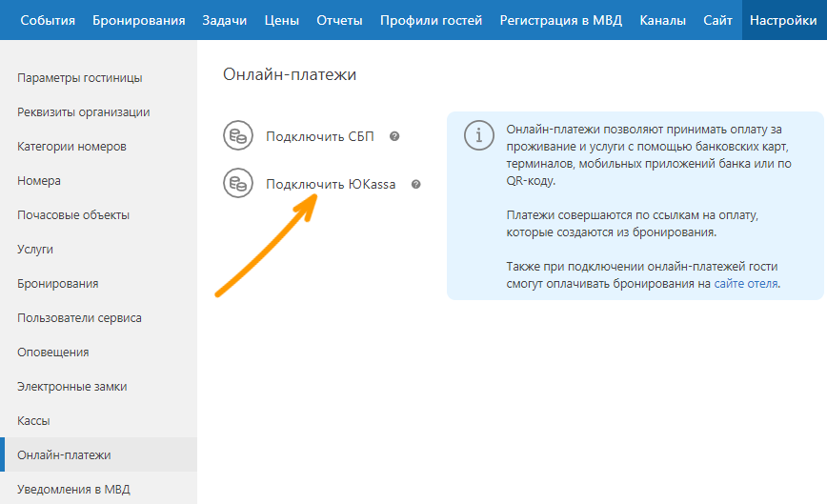Viewport: 827px width, 504px height.
Task: Open Профили гостей in top navigation
Action: tap(431, 21)
